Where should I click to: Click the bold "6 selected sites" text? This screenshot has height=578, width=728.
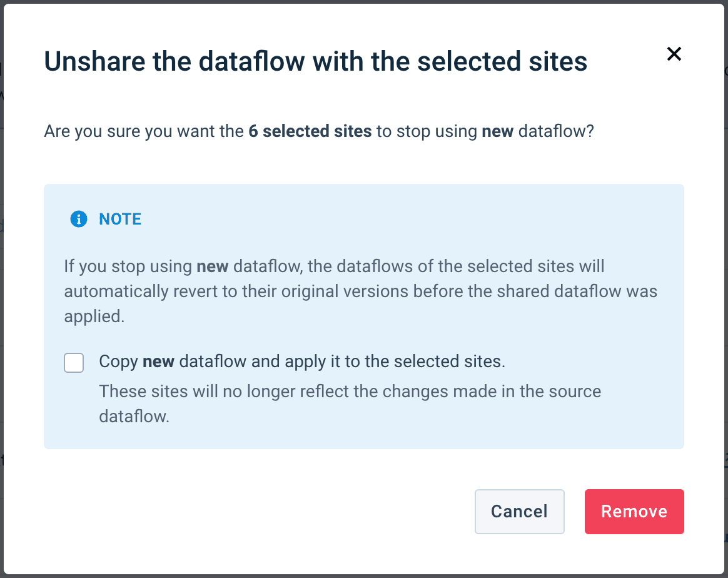point(310,131)
